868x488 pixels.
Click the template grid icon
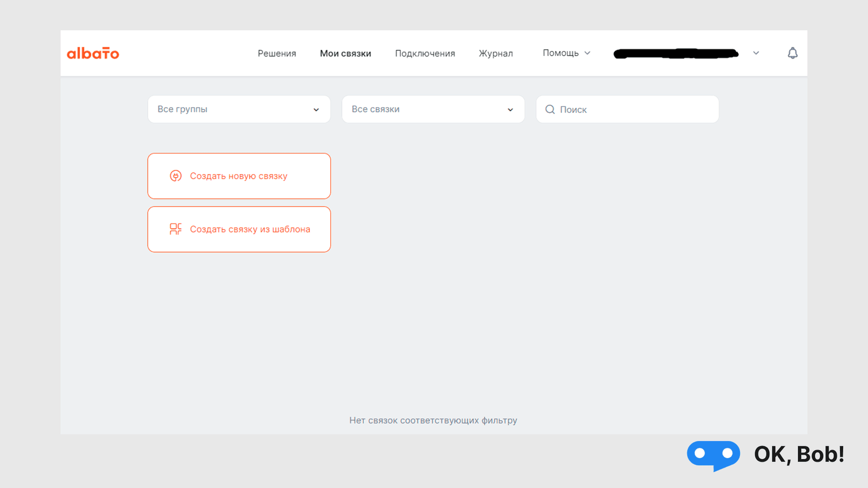click(x=175, y=229)
